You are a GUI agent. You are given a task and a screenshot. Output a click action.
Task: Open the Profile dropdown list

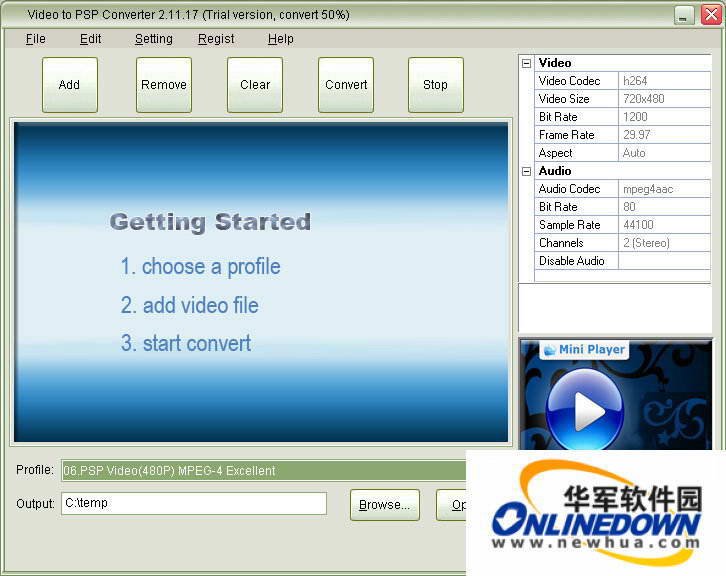[263, 470]
